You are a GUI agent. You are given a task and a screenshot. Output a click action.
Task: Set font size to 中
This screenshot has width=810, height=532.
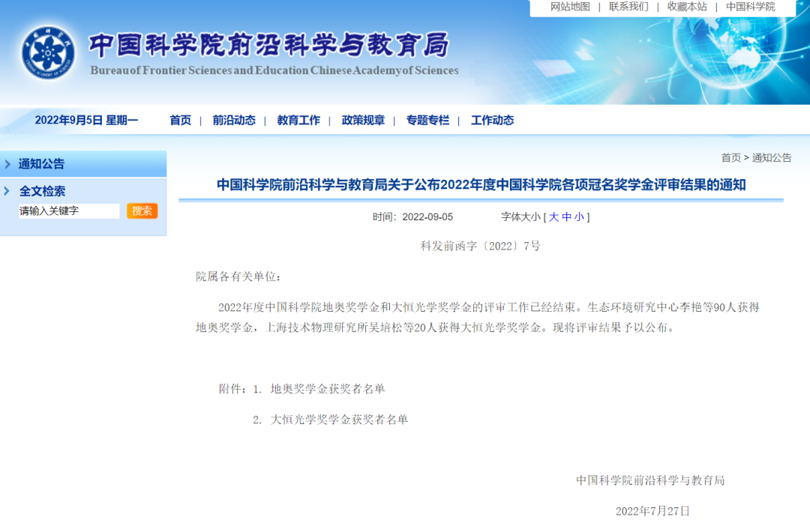coord(566,217)
